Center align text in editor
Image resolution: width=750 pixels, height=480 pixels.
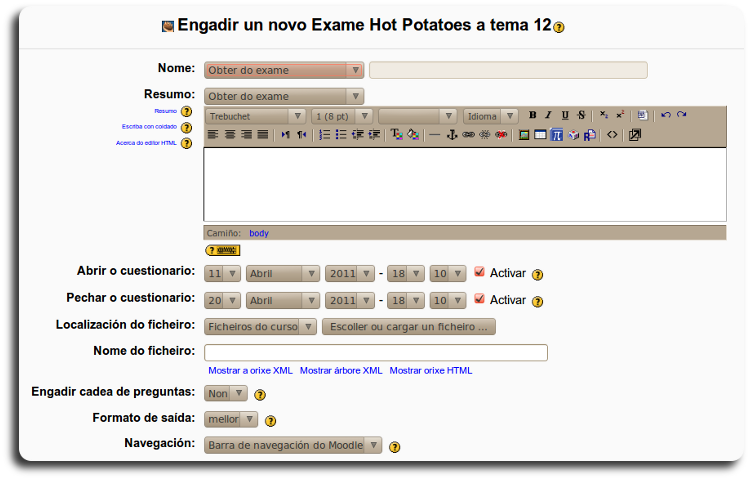coord(230,135)
